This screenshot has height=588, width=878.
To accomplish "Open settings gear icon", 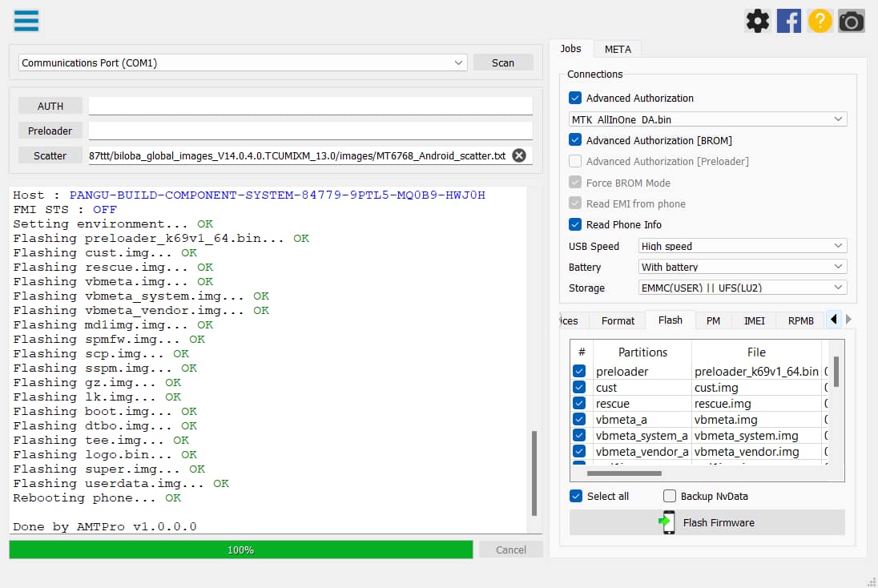I will [758, 22].
